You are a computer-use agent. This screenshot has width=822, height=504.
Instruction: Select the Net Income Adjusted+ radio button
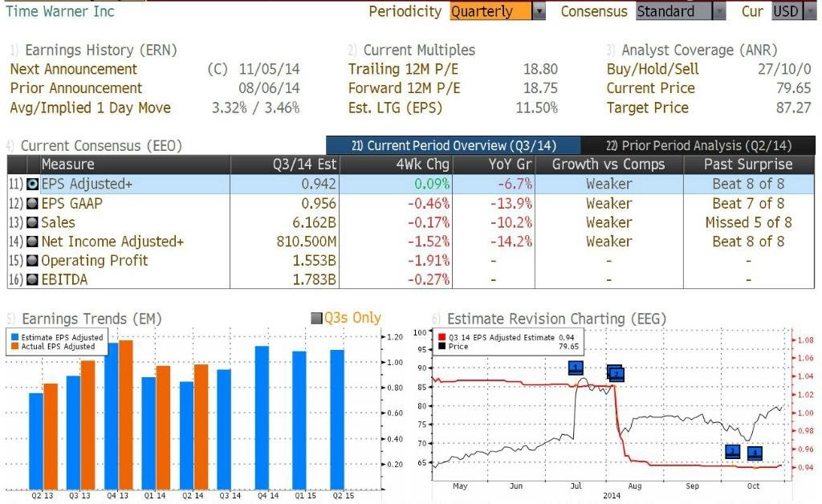tap(32, 242)
